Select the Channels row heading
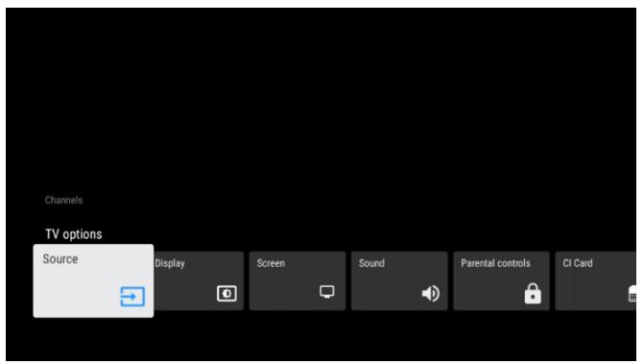 pos(63,200)
